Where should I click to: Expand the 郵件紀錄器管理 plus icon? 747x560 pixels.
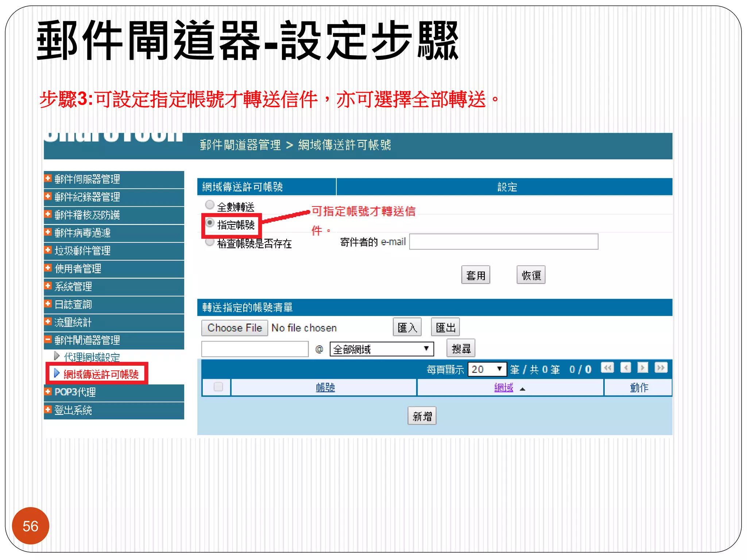click(x=48, y=196)
